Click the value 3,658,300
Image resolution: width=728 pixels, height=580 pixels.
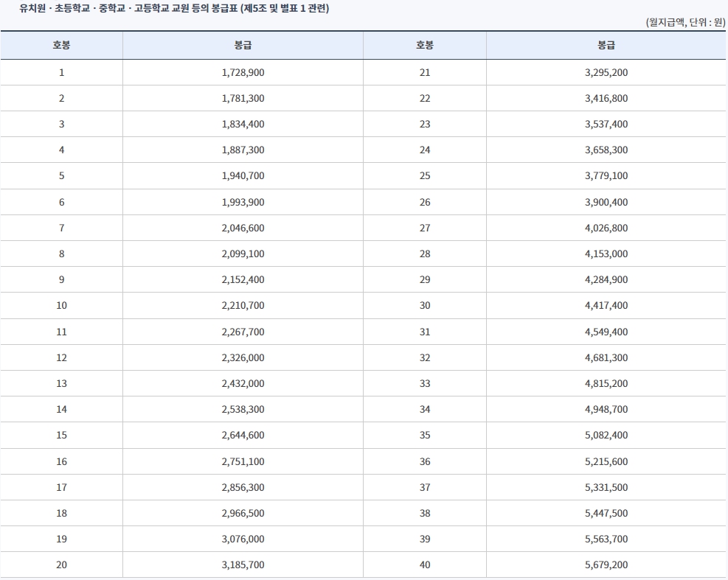click(606, 150)
